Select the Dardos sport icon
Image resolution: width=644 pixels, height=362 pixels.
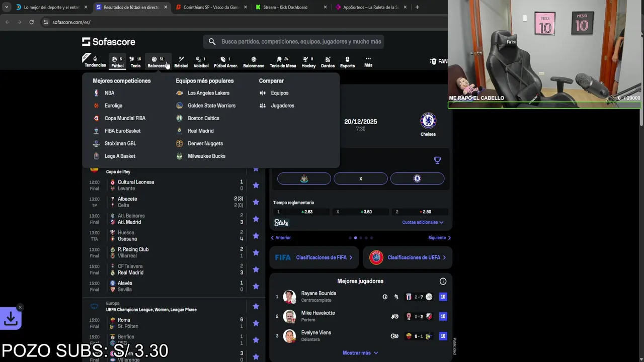pyautogui.click(x=328, y=61)
